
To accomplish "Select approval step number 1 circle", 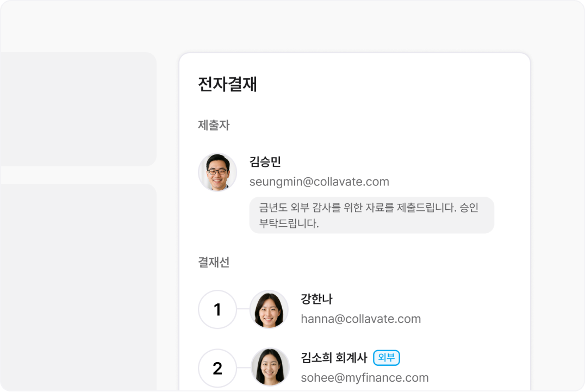I will 217,309.
